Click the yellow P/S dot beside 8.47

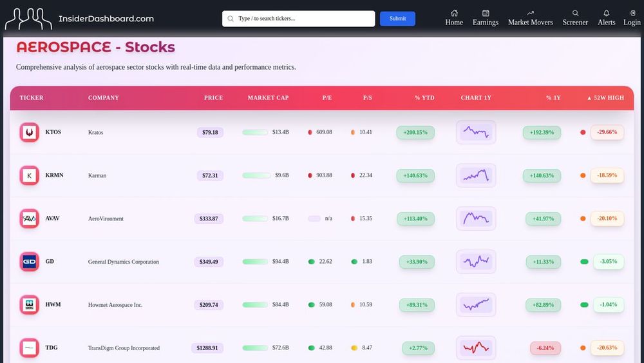tap(354, 348)
